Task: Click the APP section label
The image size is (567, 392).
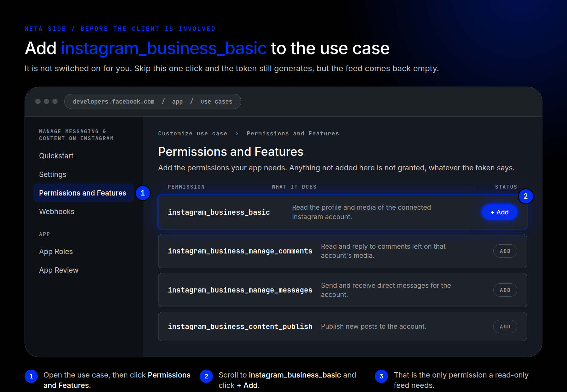Action: 44,234
